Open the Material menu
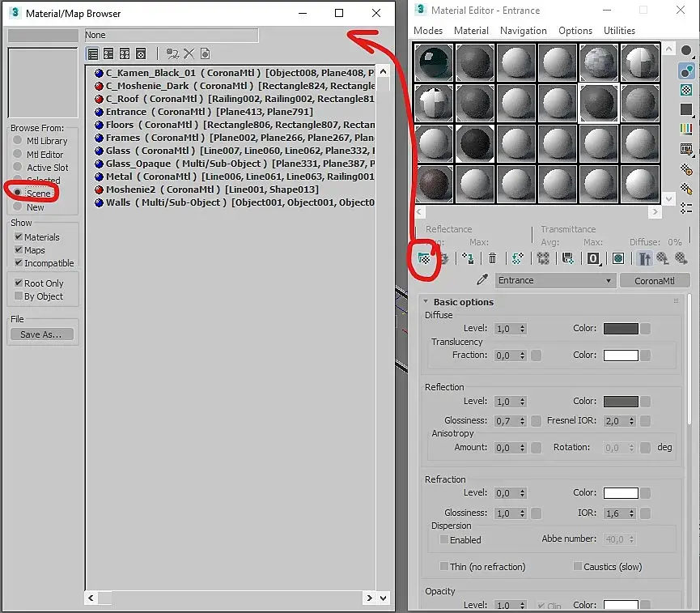 coord(471,31)
